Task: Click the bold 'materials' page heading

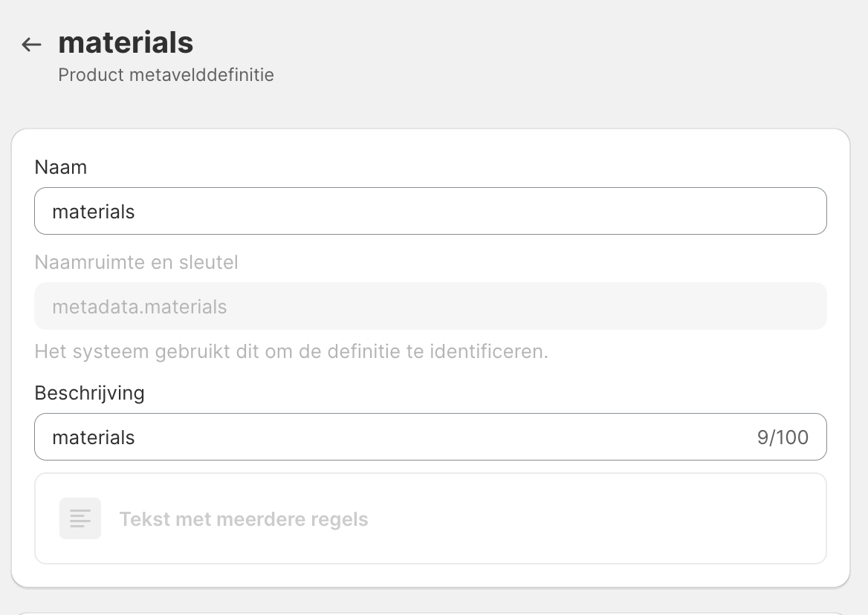Action: (x=126, y=42)
